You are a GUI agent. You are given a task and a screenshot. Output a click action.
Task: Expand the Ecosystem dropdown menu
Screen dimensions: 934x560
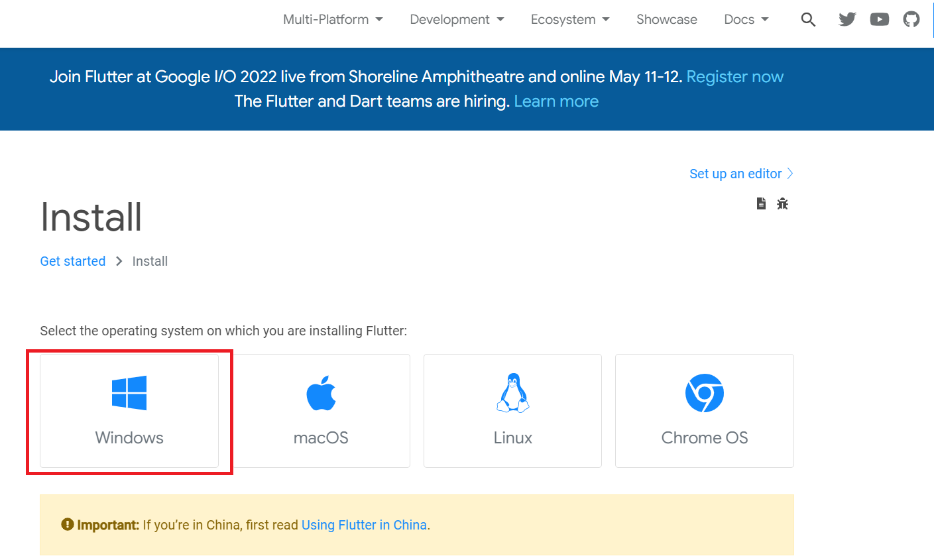[570, 19]
